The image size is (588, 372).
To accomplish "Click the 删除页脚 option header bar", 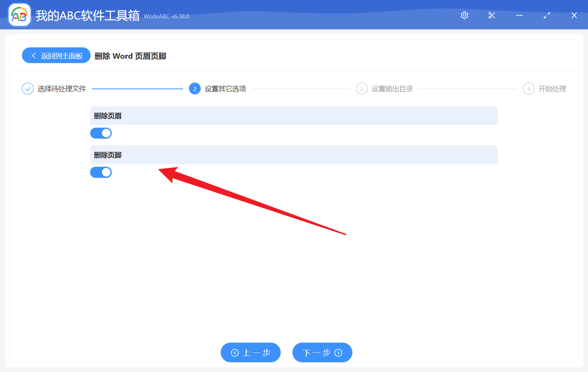I will pyautogui.click(x=294, y=155).
